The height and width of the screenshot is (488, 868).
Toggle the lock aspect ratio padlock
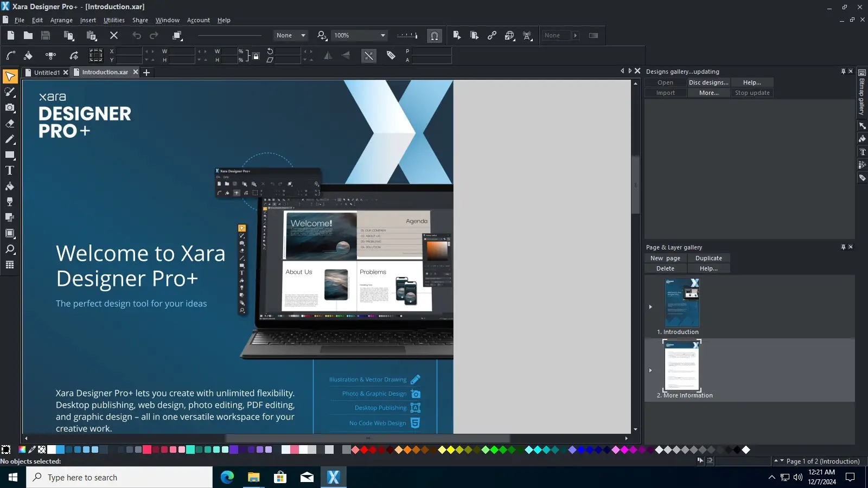[x=256, y=56]
